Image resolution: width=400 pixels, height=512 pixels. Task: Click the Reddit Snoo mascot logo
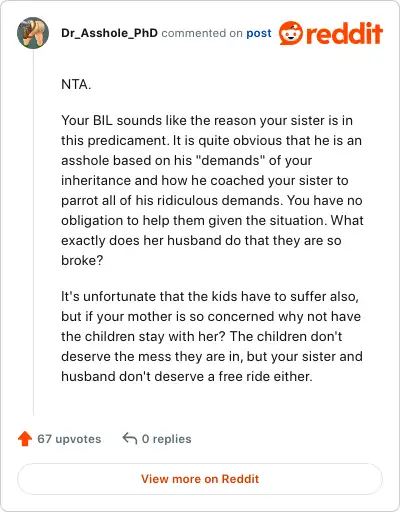pos(291,33)
